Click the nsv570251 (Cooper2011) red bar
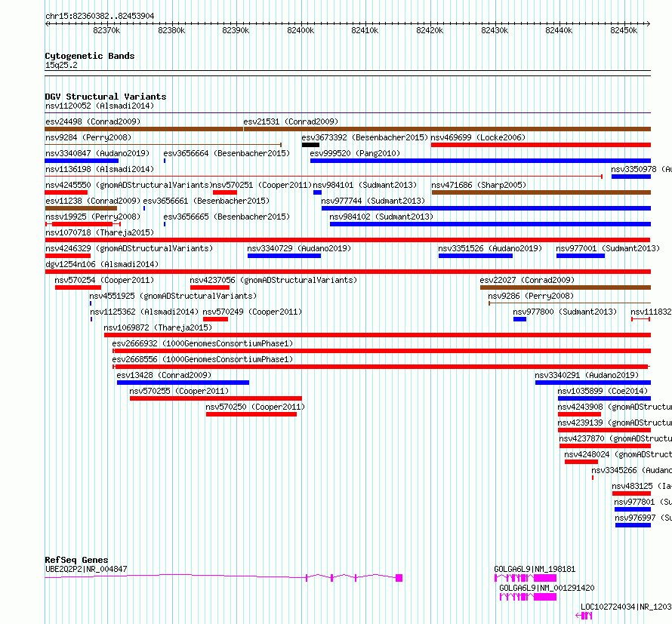The height and width of the screenshot is (624, 672). (224, 192)
